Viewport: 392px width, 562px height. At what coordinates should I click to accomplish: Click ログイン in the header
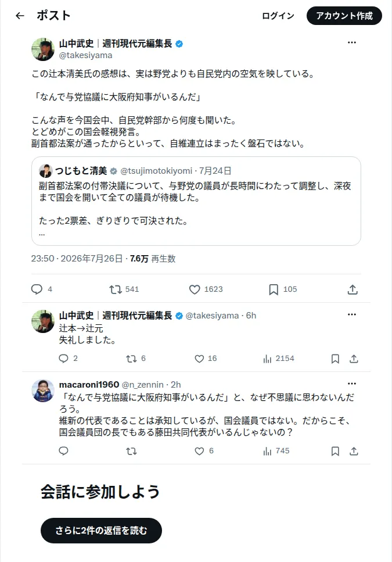(x=278, y=16)
